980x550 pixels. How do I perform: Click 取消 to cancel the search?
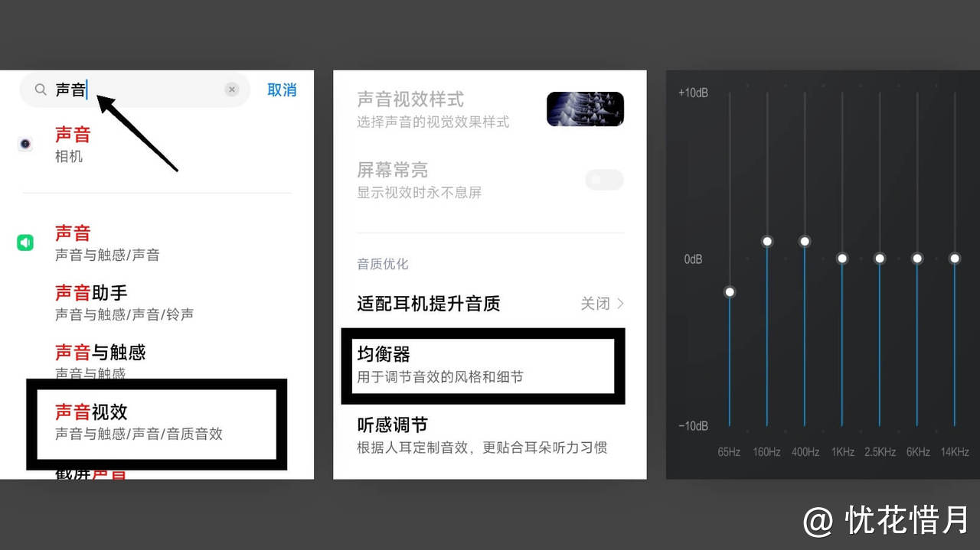[x=282, y=89]
